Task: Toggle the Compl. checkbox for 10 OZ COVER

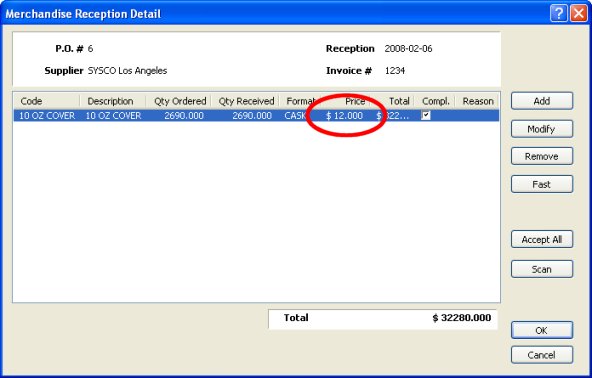Action: 426,116
